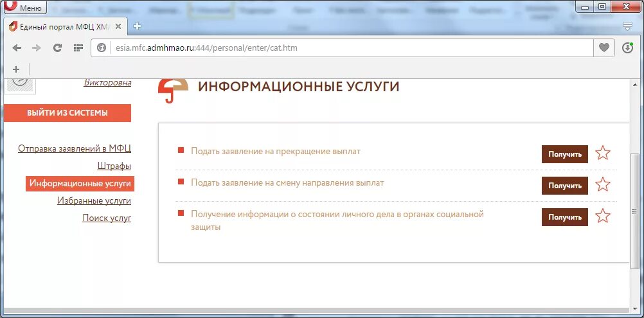Add bookmark bar item with plus
The height and width of the screenshot is (318, 644).
coord(16,69)
